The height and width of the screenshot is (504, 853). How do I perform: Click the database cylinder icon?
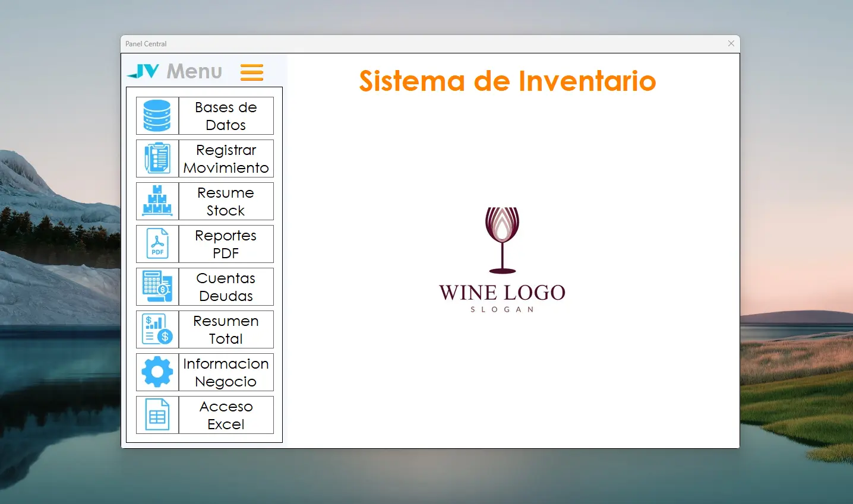tap(157, 116)
